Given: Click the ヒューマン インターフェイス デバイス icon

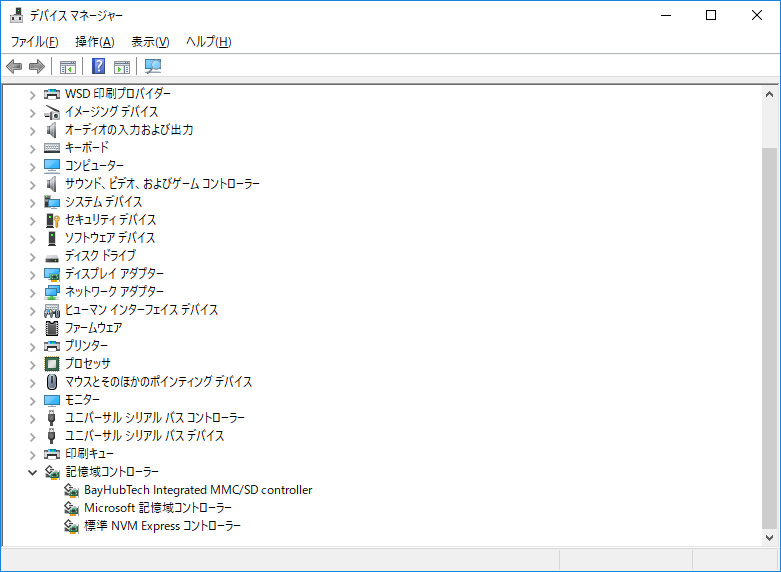Looking at the screenshot, I should coord(52,310).
